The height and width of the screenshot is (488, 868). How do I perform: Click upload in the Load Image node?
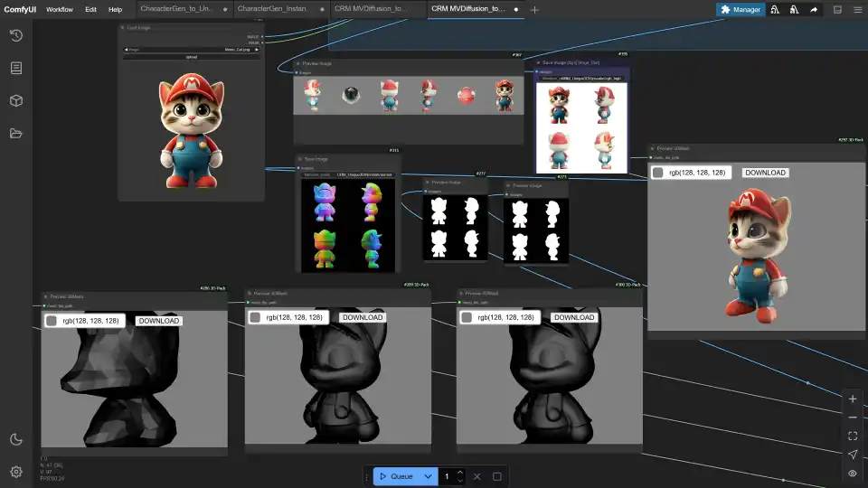191,56
